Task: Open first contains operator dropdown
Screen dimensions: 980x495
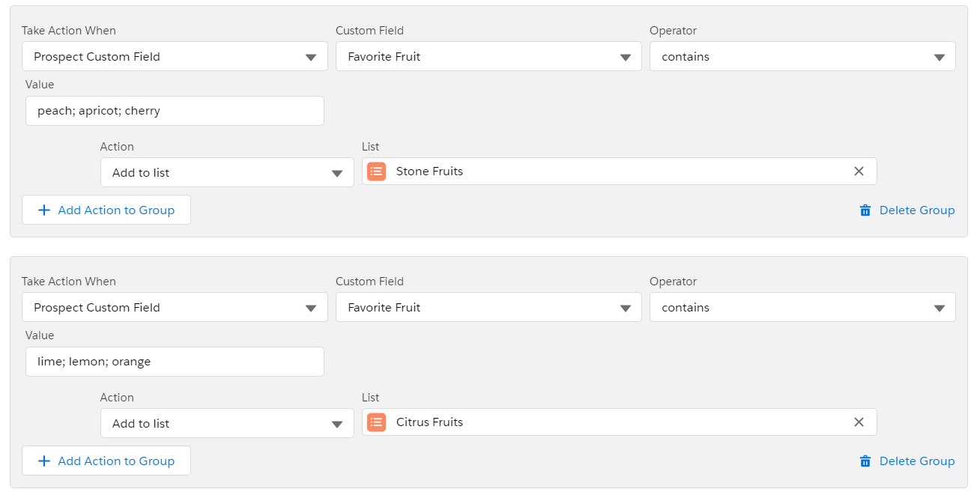Action: point(802,57)
